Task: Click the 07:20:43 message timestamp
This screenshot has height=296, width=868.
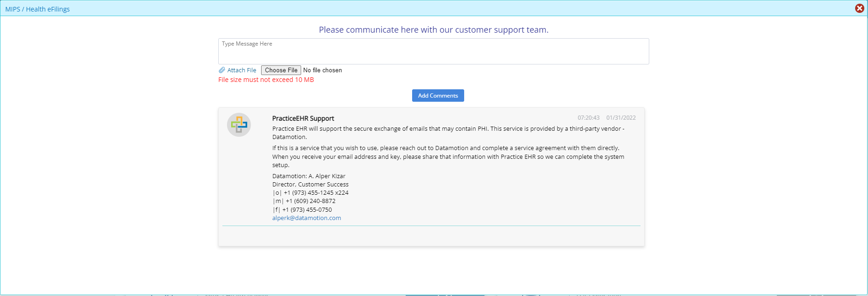Action: pyautogui.click(x=588, y=118)
